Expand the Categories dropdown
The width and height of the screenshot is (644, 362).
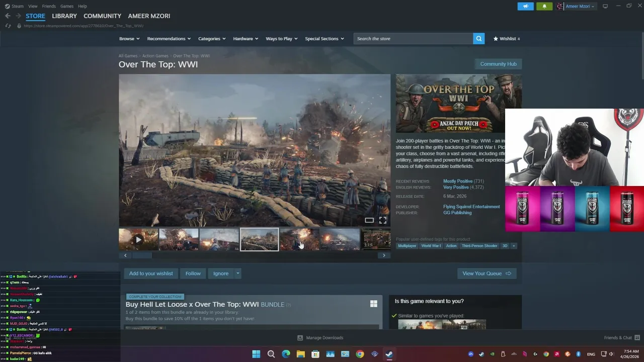(211, 39)
